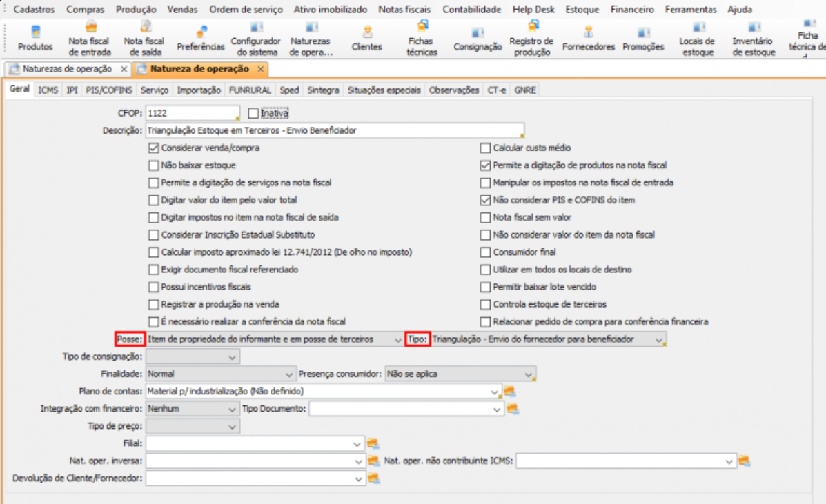This screenshot has height=504, width=826.
Task: Enable Calcular custo médio checkbox
Action: 486,148
